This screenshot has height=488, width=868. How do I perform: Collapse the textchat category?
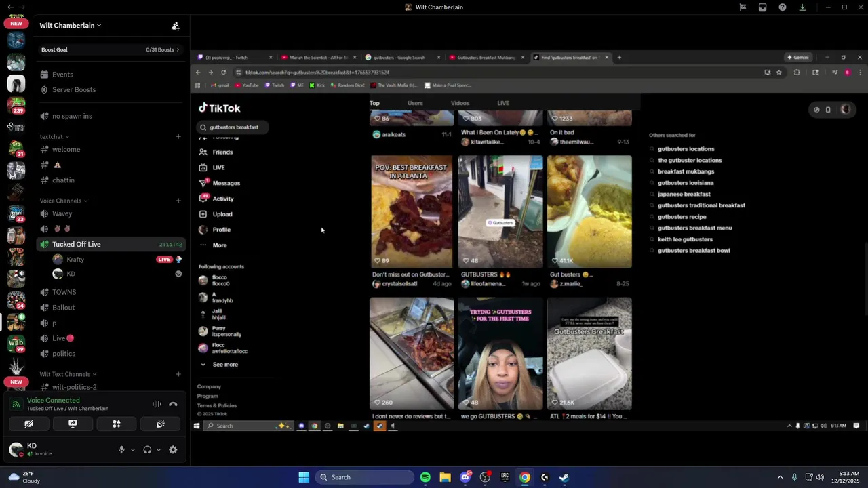click(x=54, y=137)
